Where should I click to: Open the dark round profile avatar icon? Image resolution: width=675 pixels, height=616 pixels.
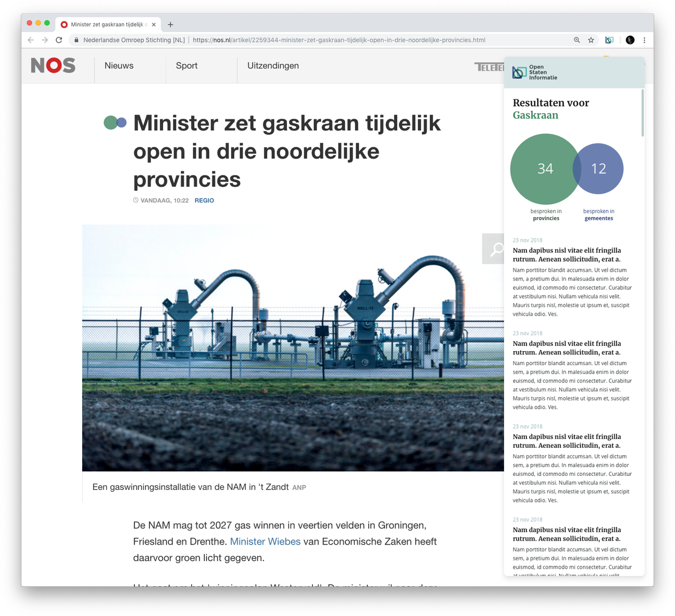[x=630, y=40]
